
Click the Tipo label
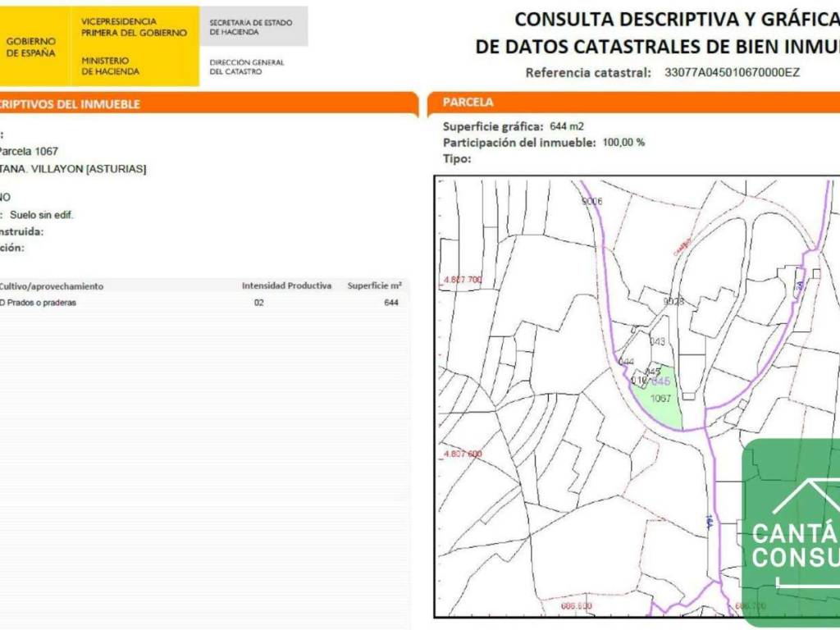coord(457,158)
